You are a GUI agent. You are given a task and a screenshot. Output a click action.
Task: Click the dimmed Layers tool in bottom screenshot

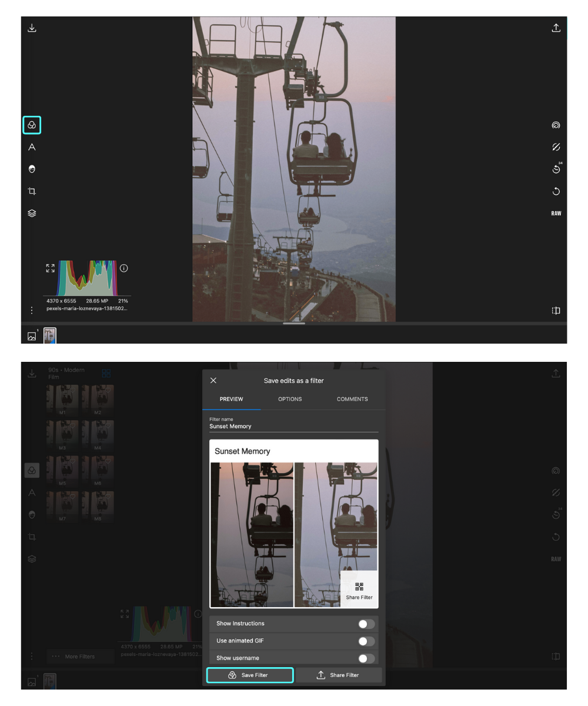[x=32, y=559]
